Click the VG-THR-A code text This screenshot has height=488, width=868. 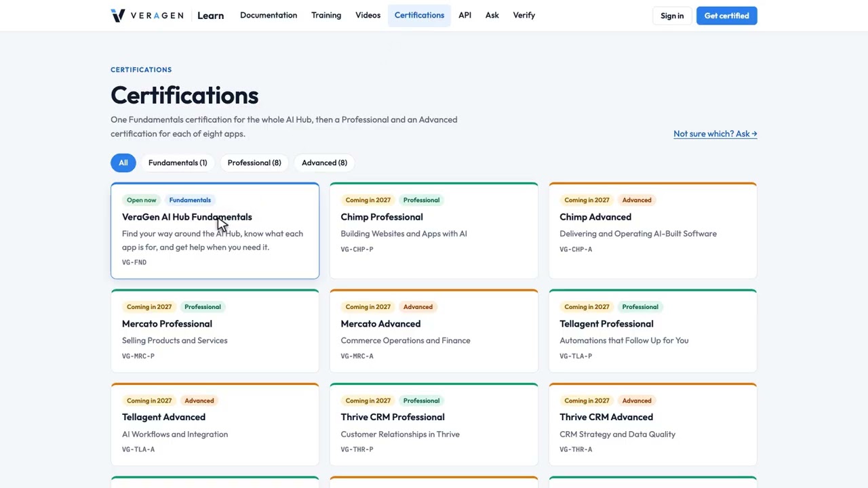[576, 449]
